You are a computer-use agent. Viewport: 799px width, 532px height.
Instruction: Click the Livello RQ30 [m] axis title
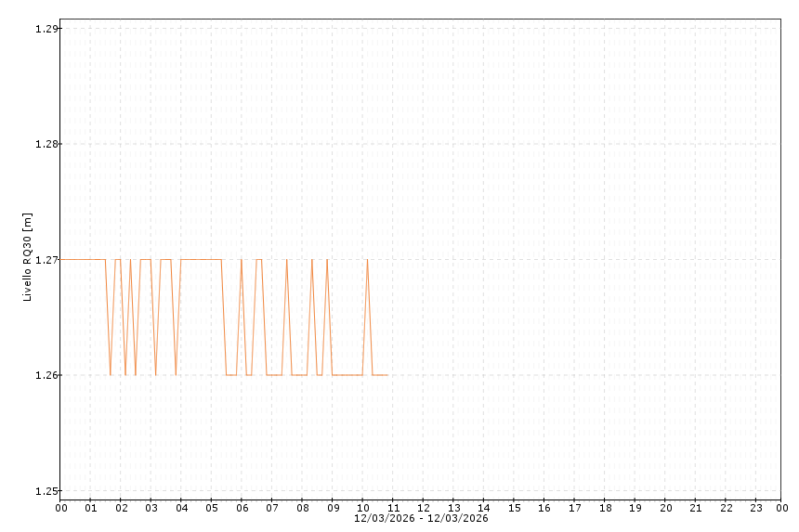28,257
